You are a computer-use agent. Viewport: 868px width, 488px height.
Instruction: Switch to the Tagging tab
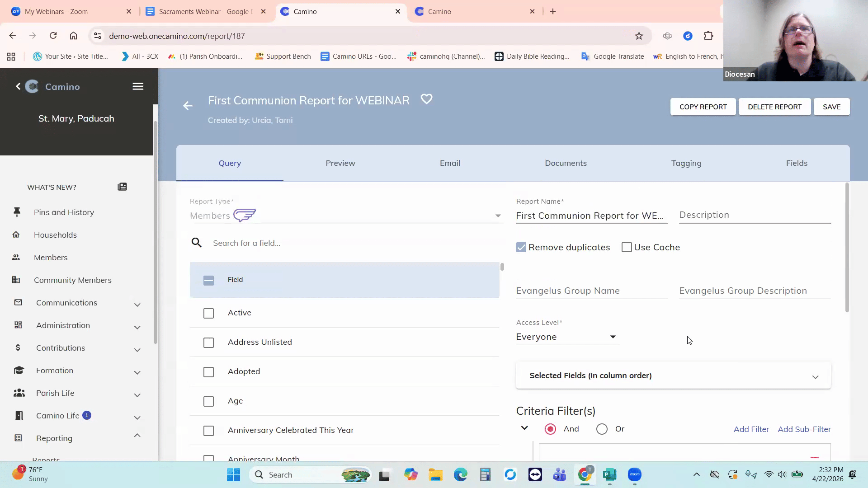pos(686,163)
